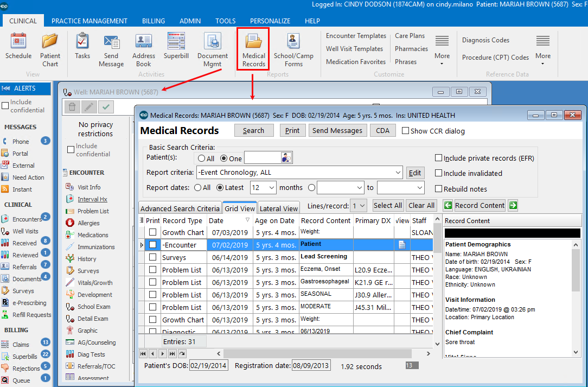Switch to BILLING ribbon tab
The height and width of the screenshot is (387, 588).
[x=154, y=21]
